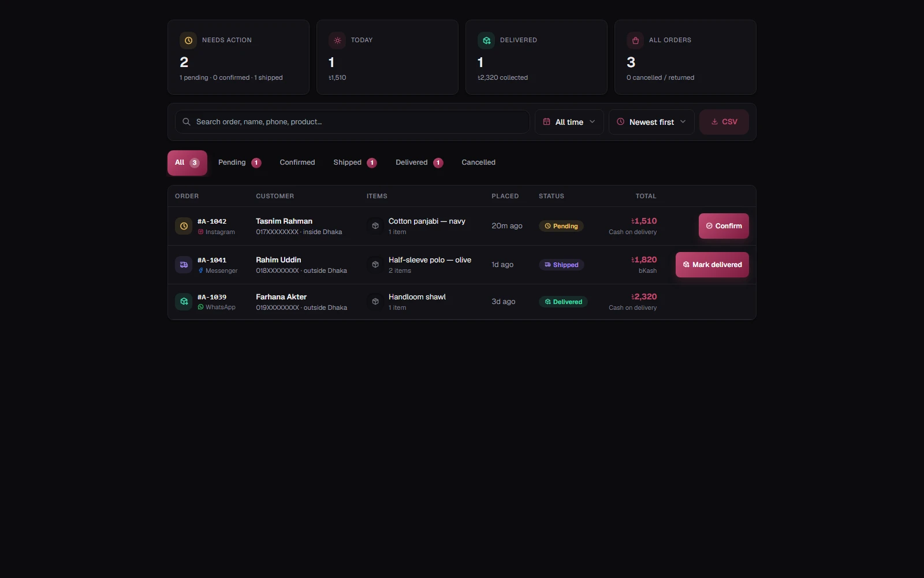This screenshot has width=924, height=578.
Task: Select the All orders tab
Action: coord(187,162)
